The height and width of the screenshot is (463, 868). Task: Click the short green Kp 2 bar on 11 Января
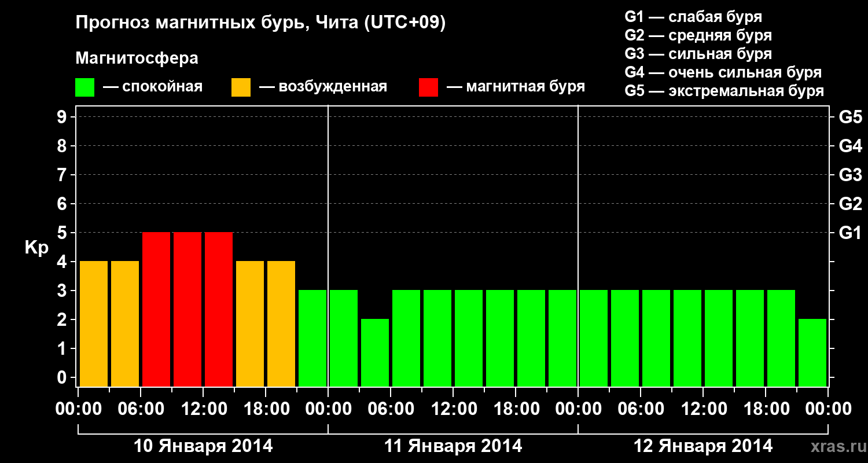[x=375, y=352]
